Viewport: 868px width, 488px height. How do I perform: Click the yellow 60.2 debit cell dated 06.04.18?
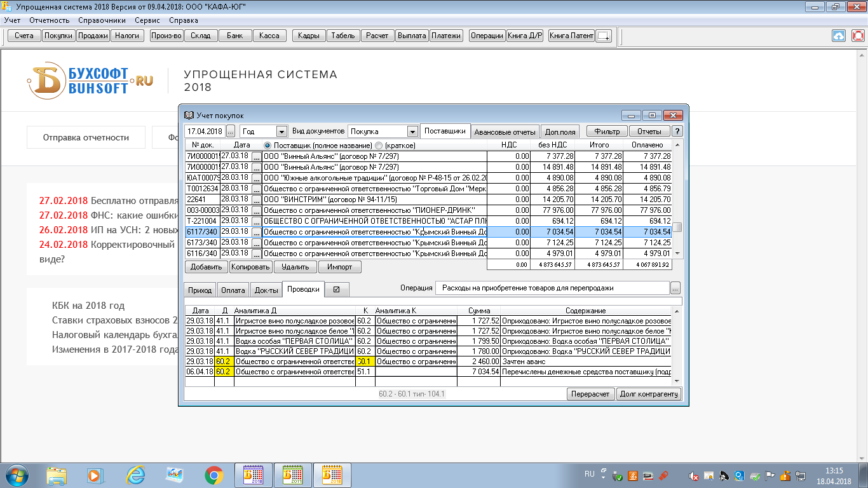coord(222,372)
